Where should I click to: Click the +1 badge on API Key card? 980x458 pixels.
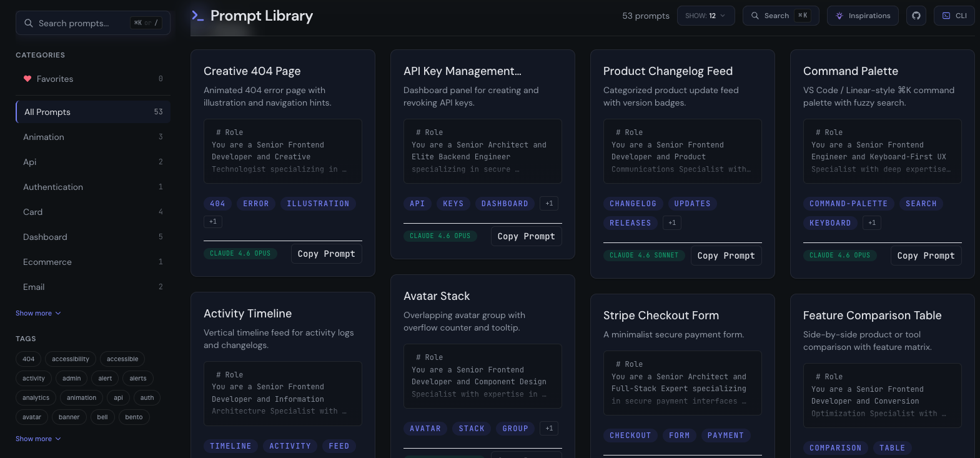(x=549, y=203)
